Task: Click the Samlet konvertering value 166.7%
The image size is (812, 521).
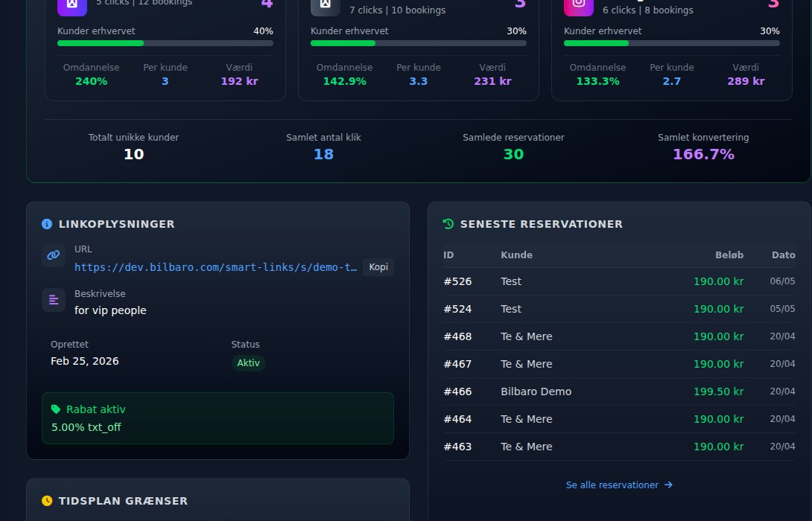Action: [x=703, y=154]
